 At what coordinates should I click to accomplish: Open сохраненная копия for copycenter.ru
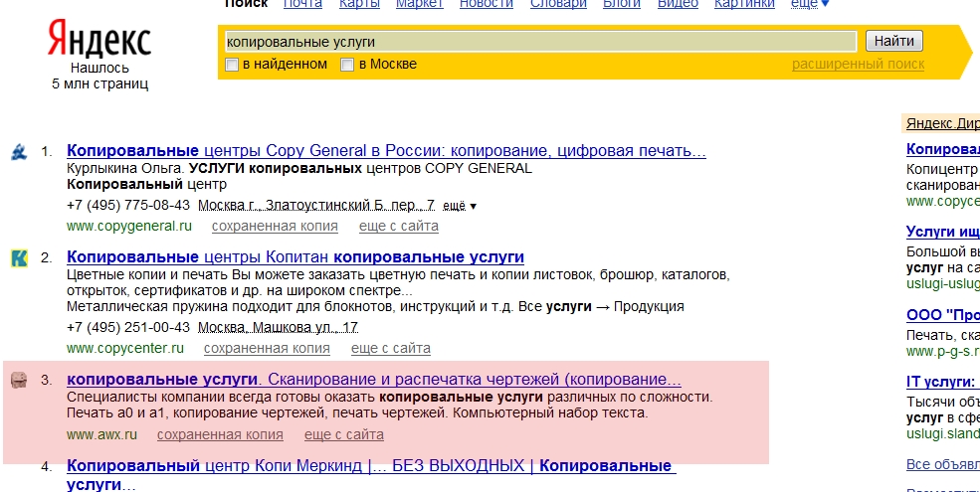[x=267, y=349]
